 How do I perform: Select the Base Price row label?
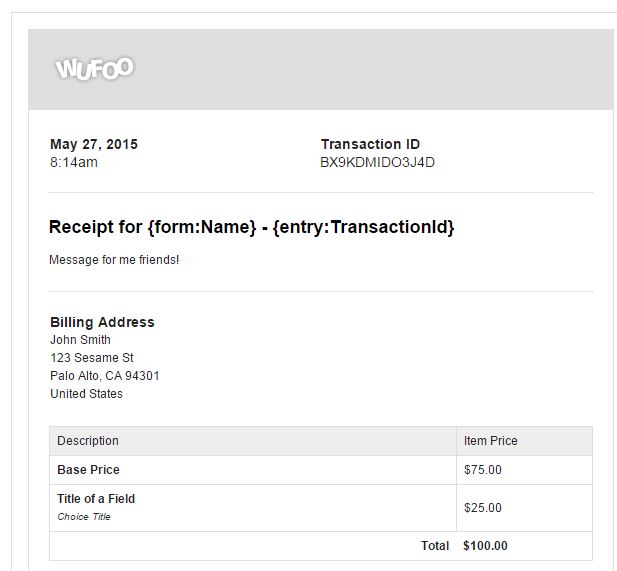(x=88, y=470)
